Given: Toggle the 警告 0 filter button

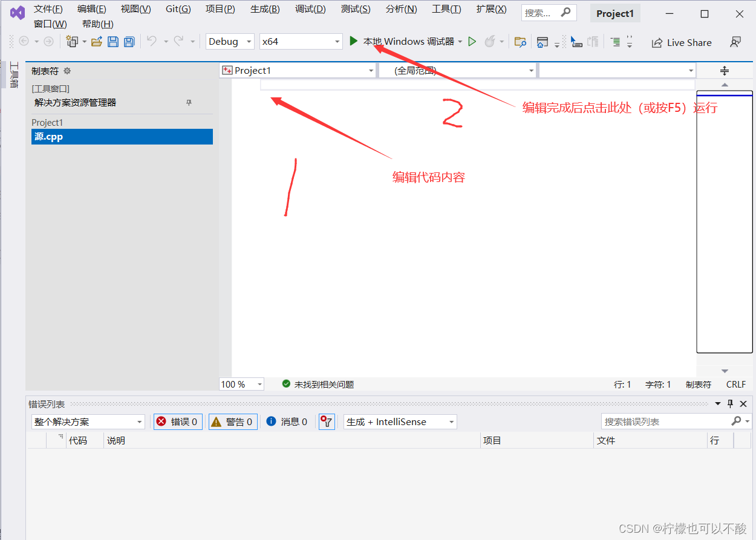Looking at the screenshot, I should pyautogui.click(x=233, y=421).
